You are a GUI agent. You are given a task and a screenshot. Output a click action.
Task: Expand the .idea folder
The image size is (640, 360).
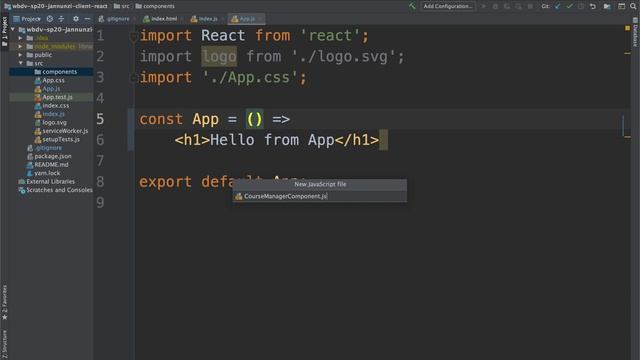(x=20, y=38)
